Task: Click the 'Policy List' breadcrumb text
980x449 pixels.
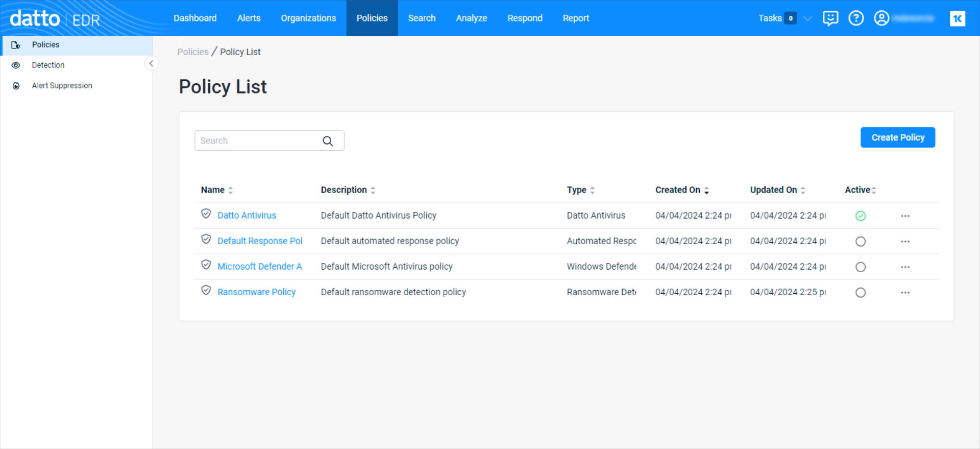Action: click(x=240, y=52)
